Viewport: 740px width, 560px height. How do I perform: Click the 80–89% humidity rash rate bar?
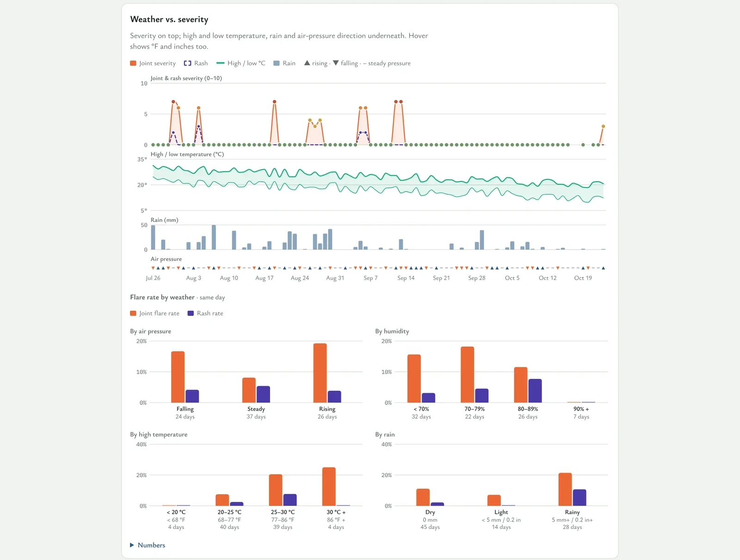[x=535, y=391]
